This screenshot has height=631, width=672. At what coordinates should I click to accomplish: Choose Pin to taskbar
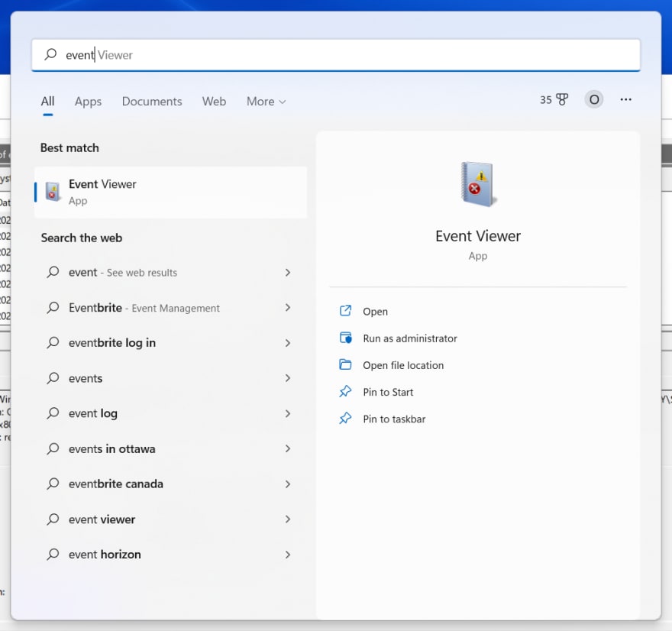coord(394,419)
